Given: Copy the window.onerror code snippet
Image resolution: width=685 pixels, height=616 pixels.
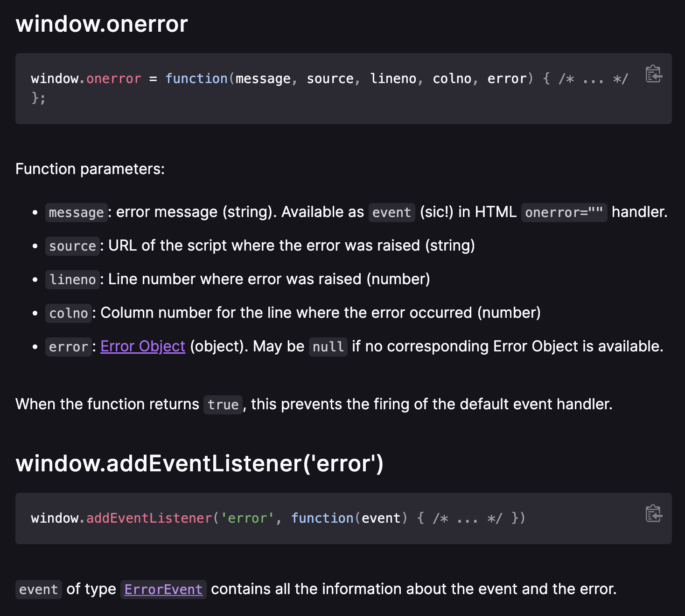Looking at the screenshot, I should pyautogui.click(x=654, y=74).
